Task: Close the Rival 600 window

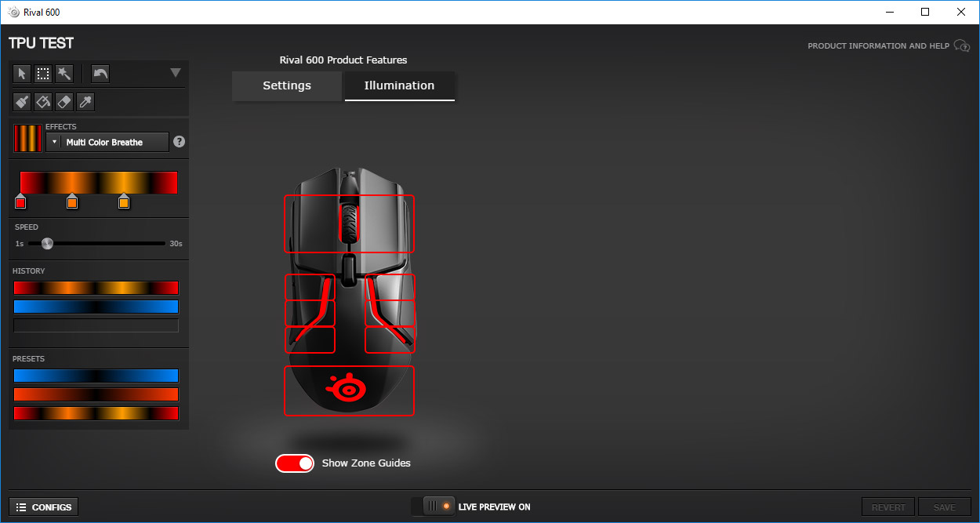Action: 961,13
